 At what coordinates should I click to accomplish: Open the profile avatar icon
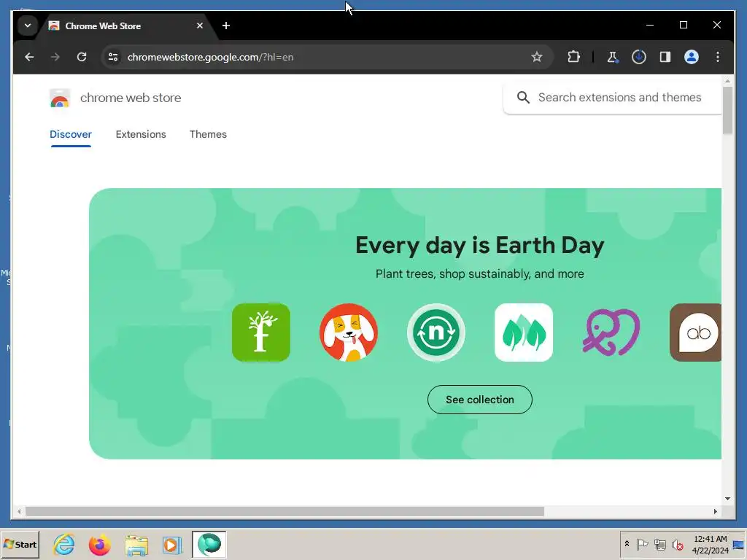692,57
